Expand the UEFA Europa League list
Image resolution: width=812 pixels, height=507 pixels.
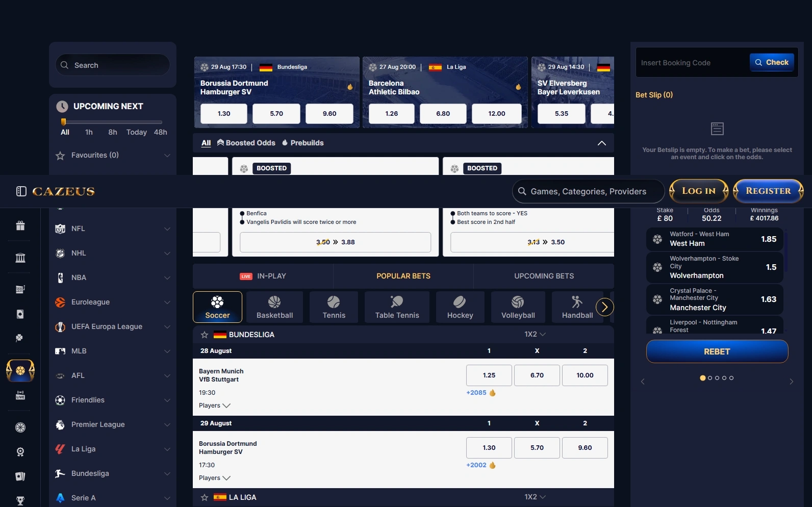[113, 326]
